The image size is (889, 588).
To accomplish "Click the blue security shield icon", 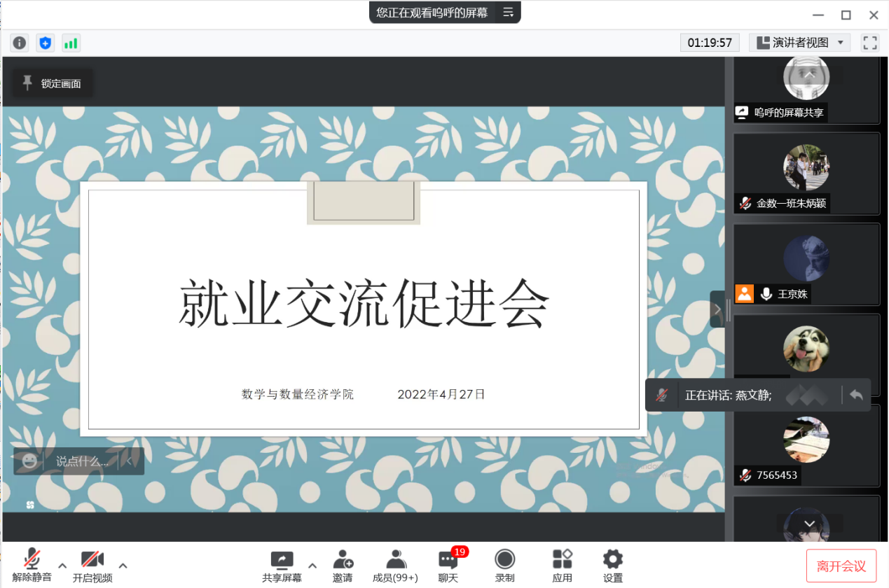I will tap(46, 43).
